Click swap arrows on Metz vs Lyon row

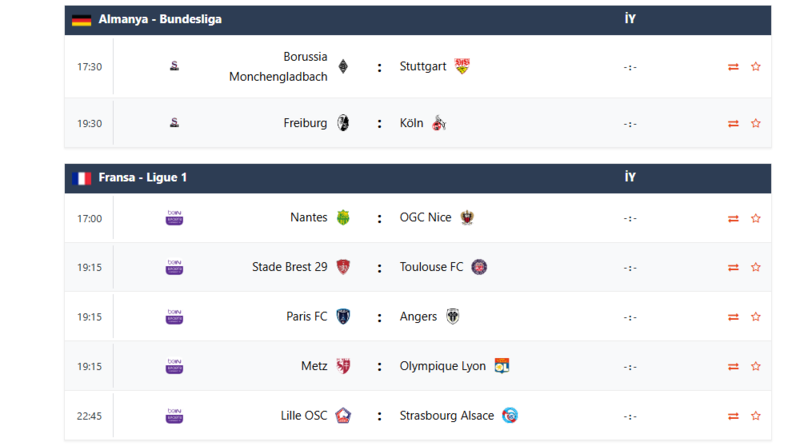pos(733,367)
